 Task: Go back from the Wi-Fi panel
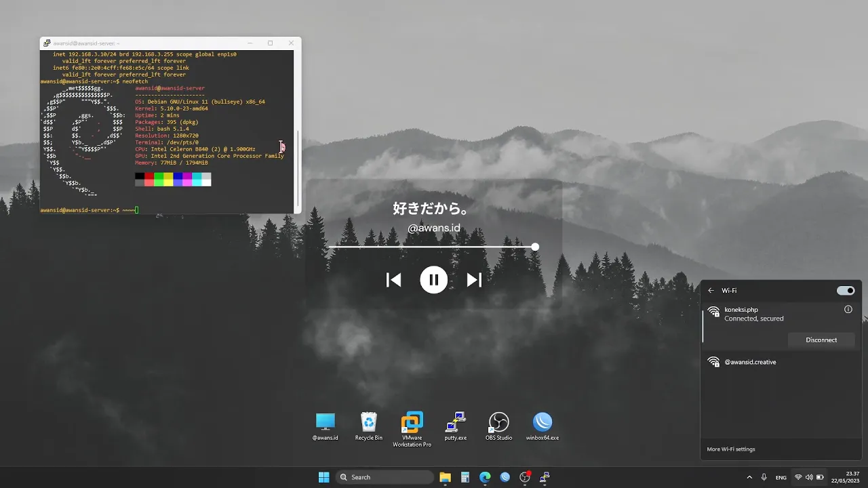click(x=711, y=290)
